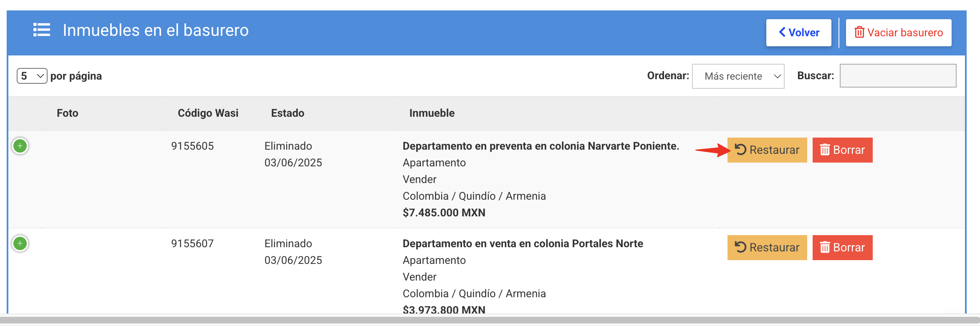Click the Estado column header

point(288,113)
